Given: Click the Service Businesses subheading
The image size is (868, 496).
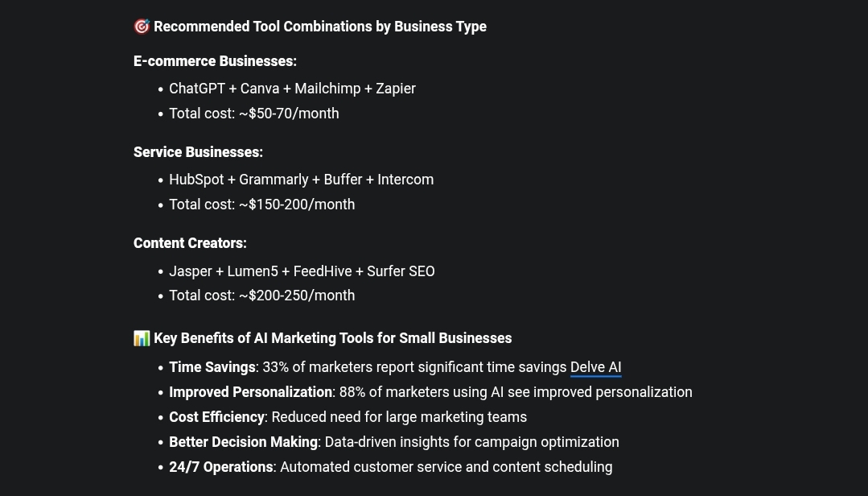Looking at the screenshot, I should tap(198, 152).
